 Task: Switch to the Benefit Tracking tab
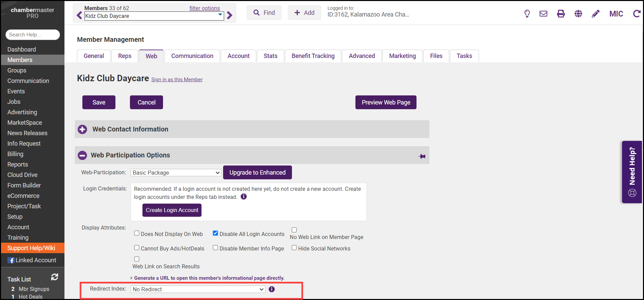[x=313, y=56]
